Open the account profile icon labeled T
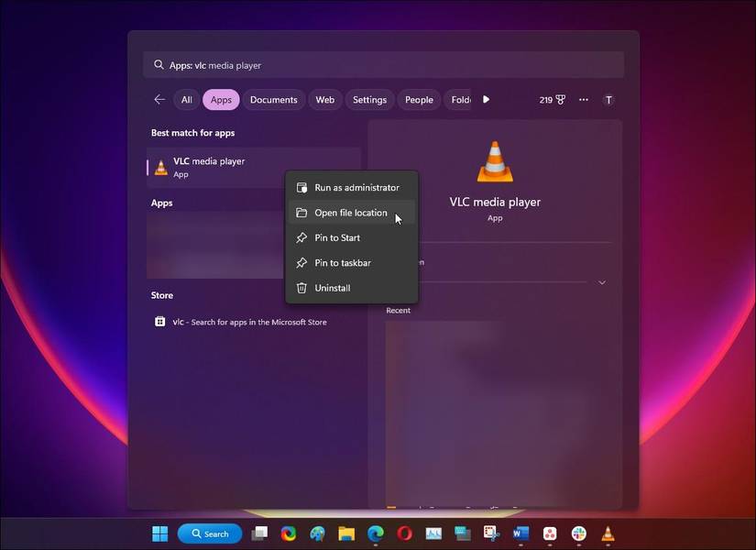Screen dimensions: 756x550 pos(608,99)
